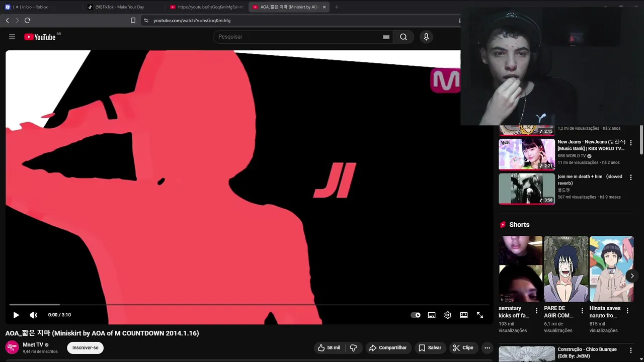This screenshot has width=644, height=362.
Task: Toggle subtitles/closed captions
Action: pos(432,315)
